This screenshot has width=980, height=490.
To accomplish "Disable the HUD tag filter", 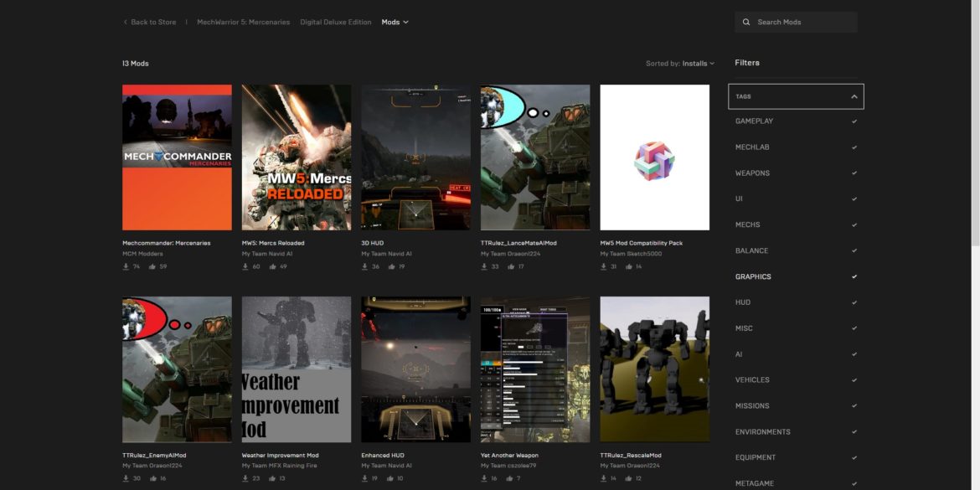I will point(854,302).
